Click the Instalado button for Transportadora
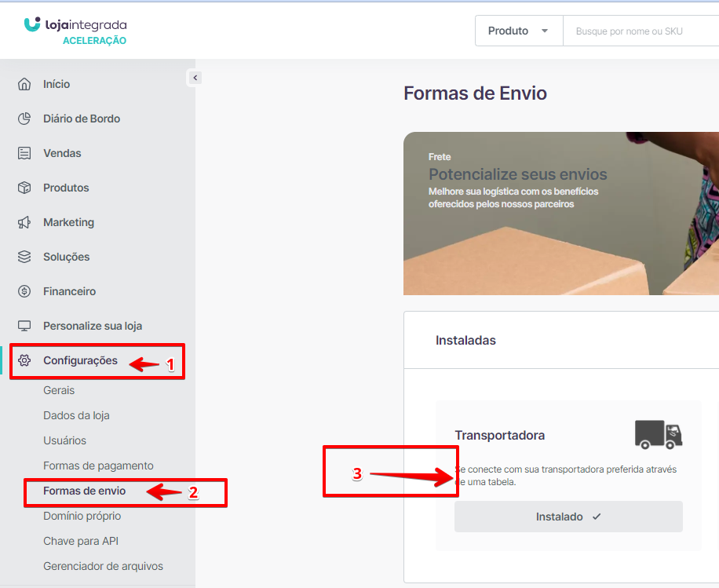 click(568, 517)
